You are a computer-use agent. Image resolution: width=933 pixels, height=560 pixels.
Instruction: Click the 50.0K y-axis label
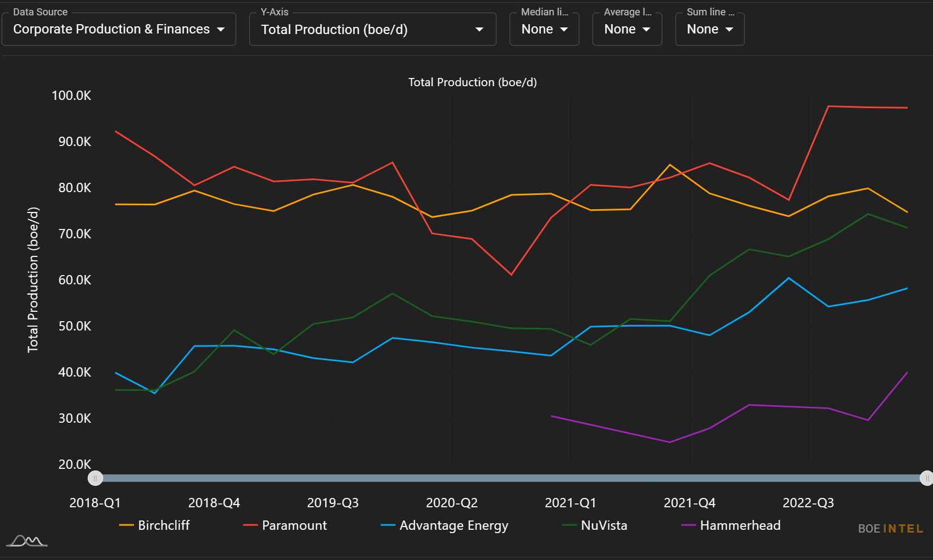click(x=75, y=326)
